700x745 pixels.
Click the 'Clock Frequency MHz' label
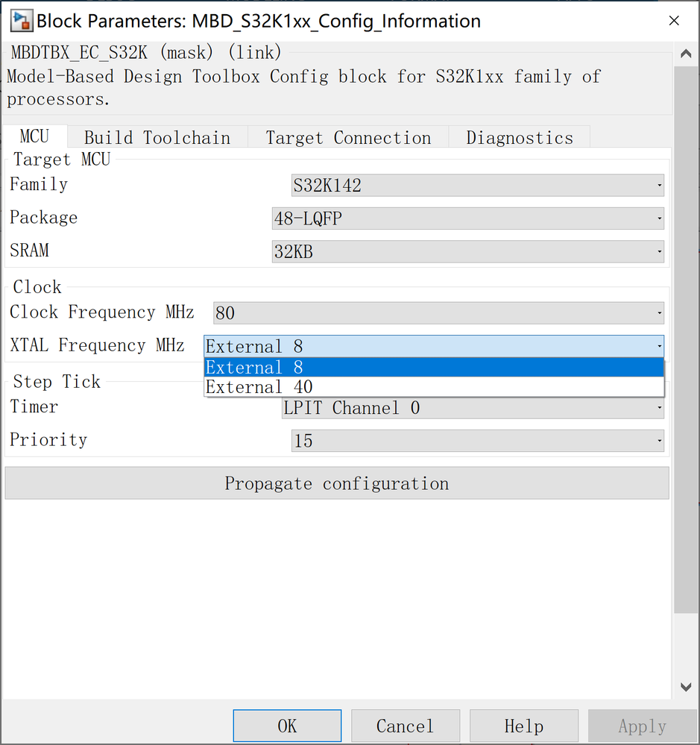coord(101,312)
